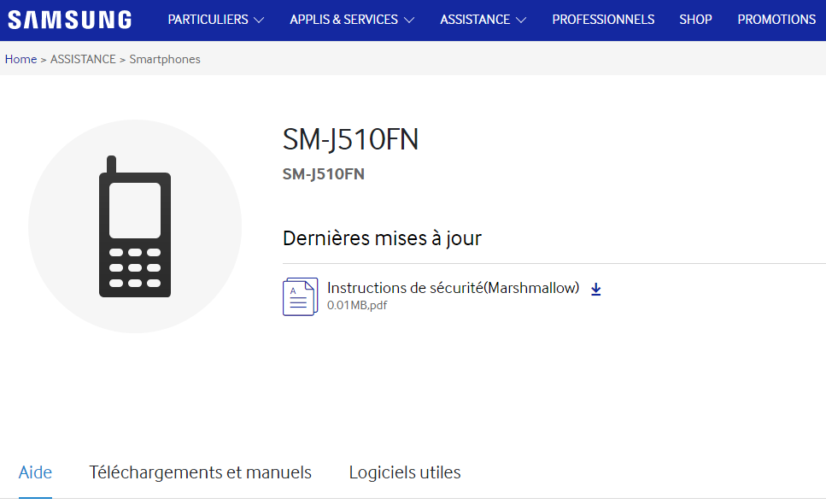Open the PROFESSIONNELS menu item
The height and width of the screenshot is (504, 826).
point(603,20)
